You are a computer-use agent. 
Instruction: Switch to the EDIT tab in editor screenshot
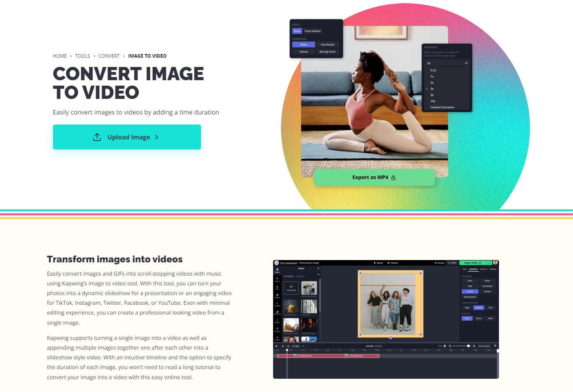click(x=465, y=269)
